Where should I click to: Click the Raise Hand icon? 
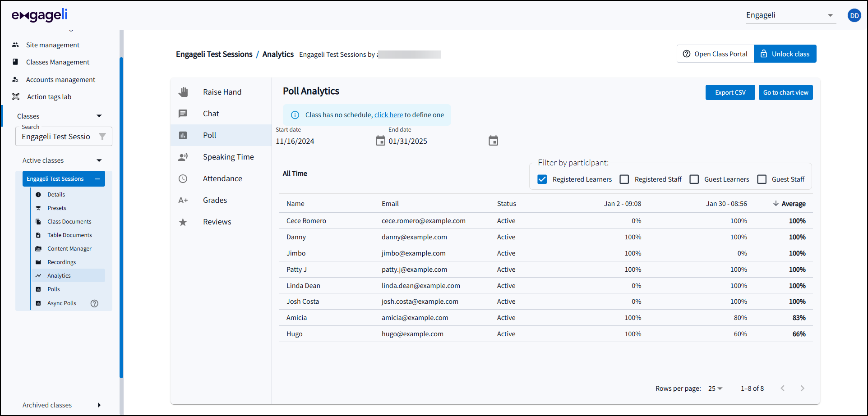point(183,92)
